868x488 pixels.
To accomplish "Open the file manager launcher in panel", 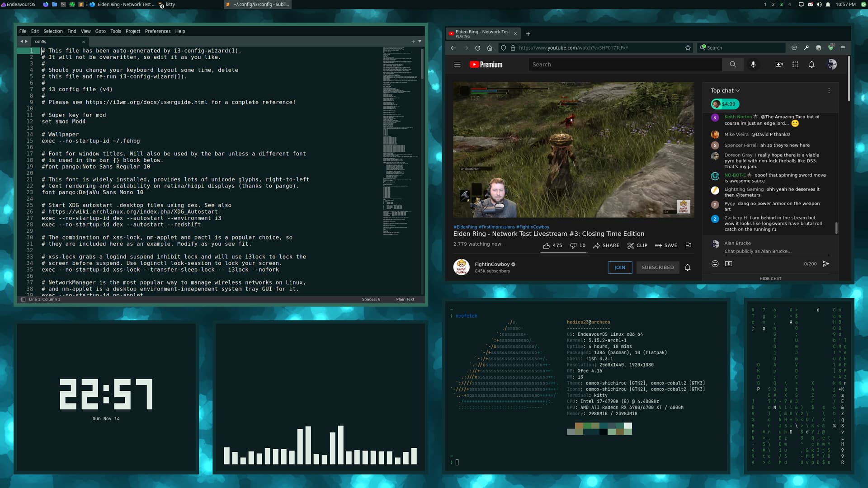I will click(55, 5).
